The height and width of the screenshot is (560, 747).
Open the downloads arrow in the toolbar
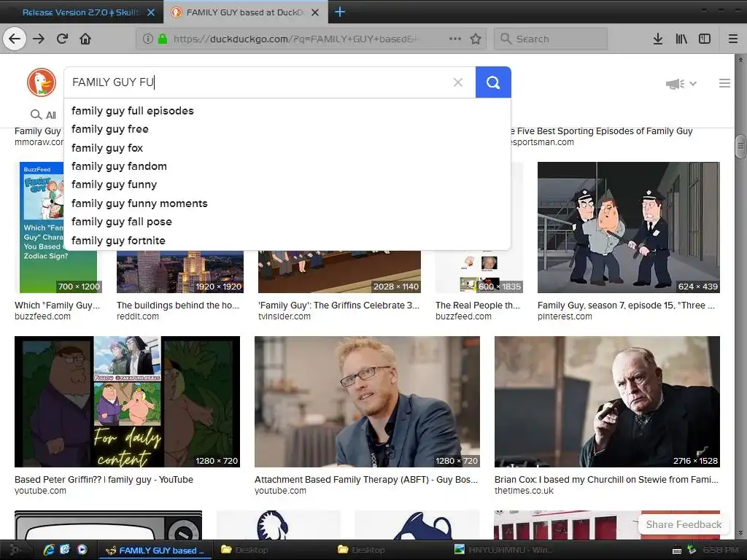(x=658, y=39)
